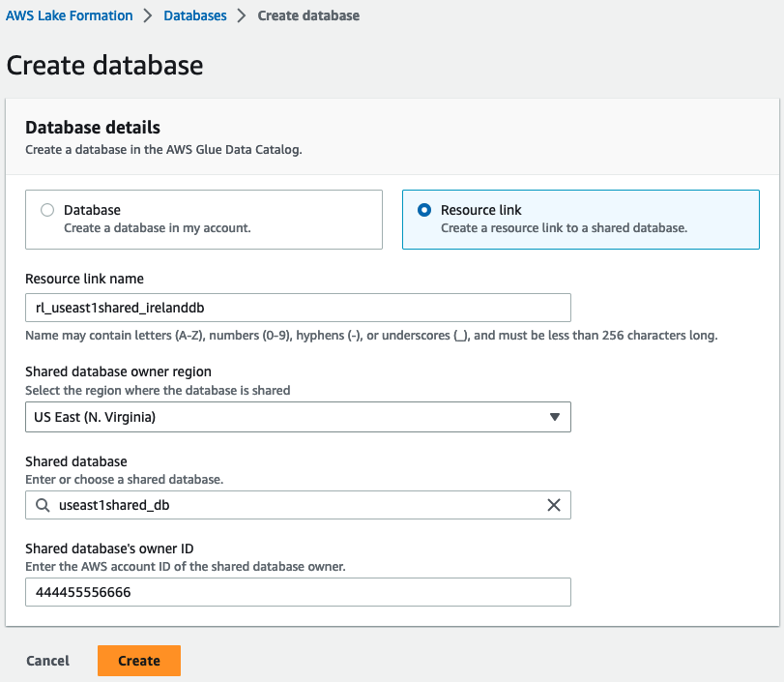The image size is (784, 682).
Task: Go to Databases breadcrumb link
Action: [195, 15]
